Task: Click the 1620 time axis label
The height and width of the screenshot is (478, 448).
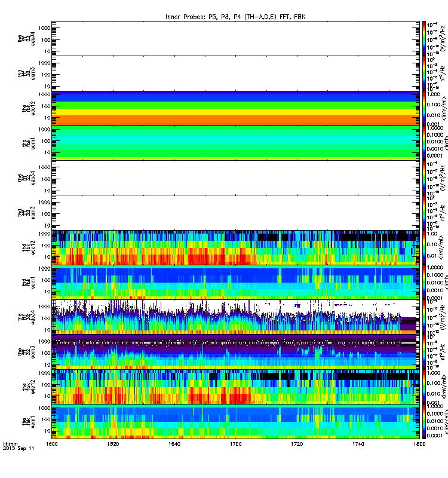Action: [x=113, y=444]
